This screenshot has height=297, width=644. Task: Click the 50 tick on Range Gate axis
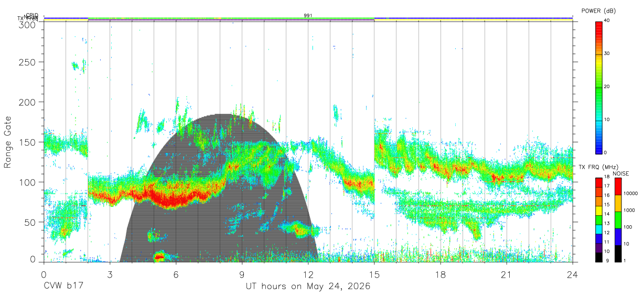[29, 222]
